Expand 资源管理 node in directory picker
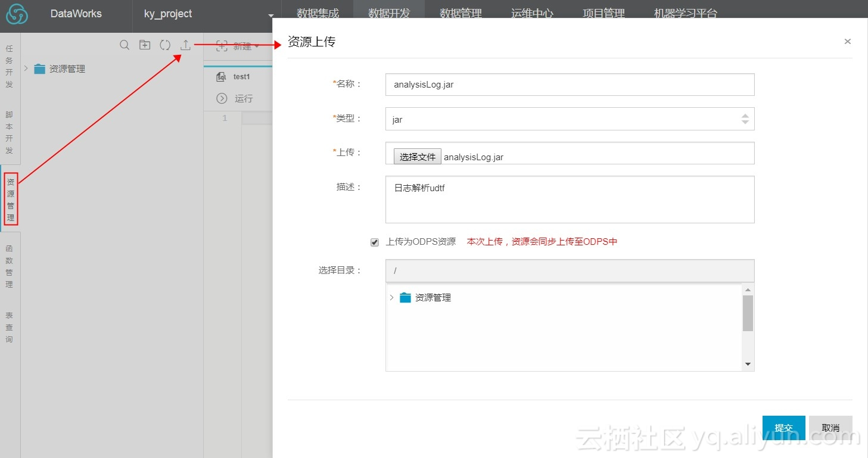This screenshot has width=868, height=458. tap(391, 298)
